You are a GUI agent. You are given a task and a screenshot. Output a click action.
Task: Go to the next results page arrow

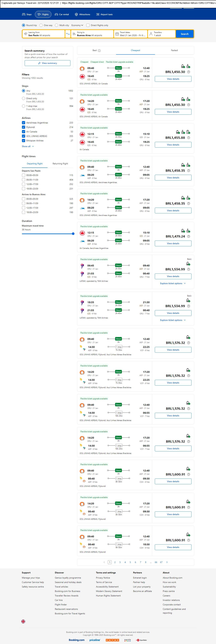click(167, 562)
